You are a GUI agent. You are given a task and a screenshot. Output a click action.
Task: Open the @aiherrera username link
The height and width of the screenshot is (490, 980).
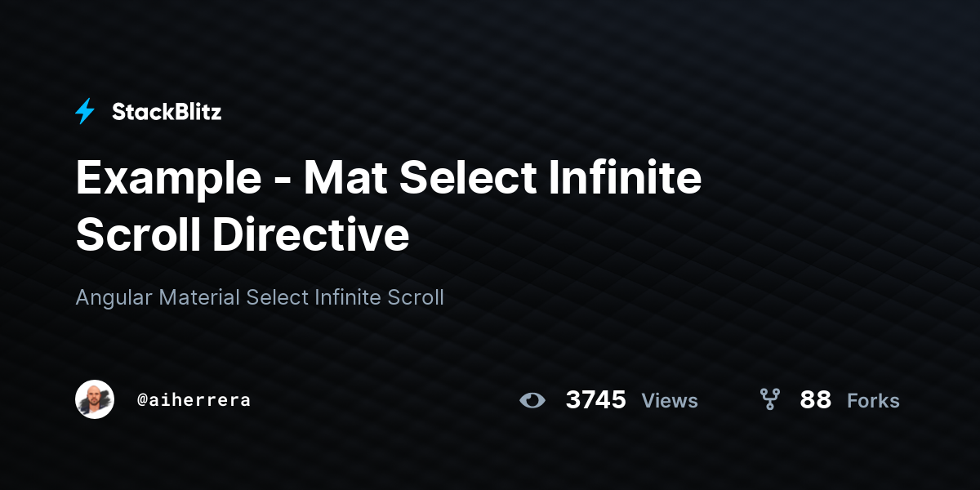tap(194, 400)
